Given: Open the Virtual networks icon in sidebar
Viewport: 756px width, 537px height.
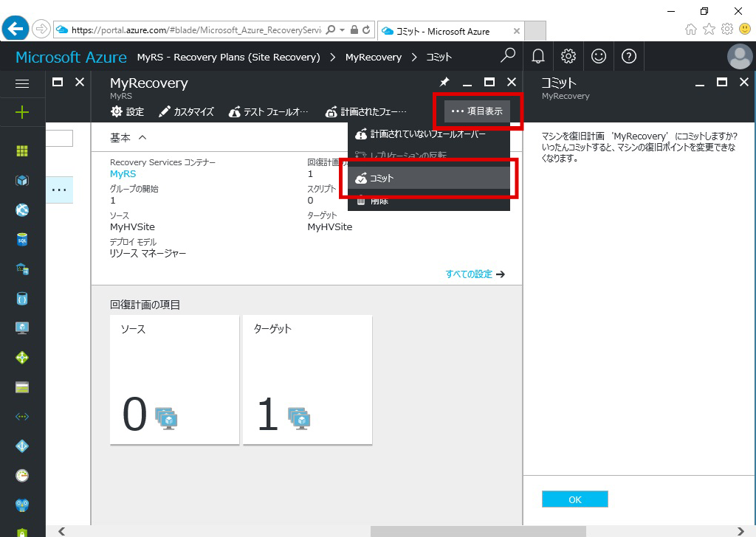Looking at the screenshot, I should [22, 417].
